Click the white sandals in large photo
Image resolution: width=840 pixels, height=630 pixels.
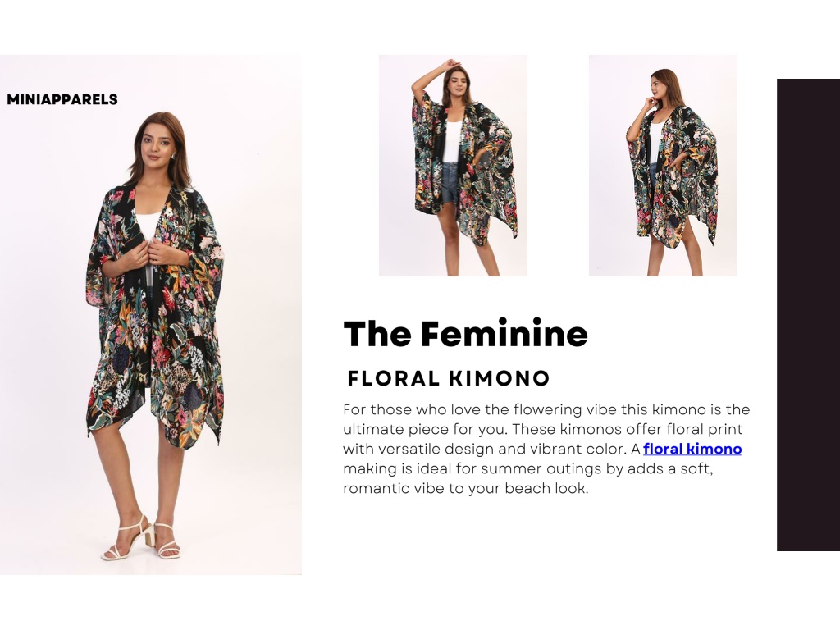pyautogui.click(x=141, y=538)
